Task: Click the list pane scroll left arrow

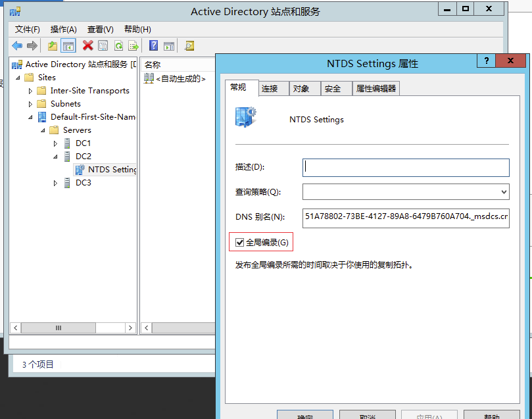Action: [x=146, y=328]
